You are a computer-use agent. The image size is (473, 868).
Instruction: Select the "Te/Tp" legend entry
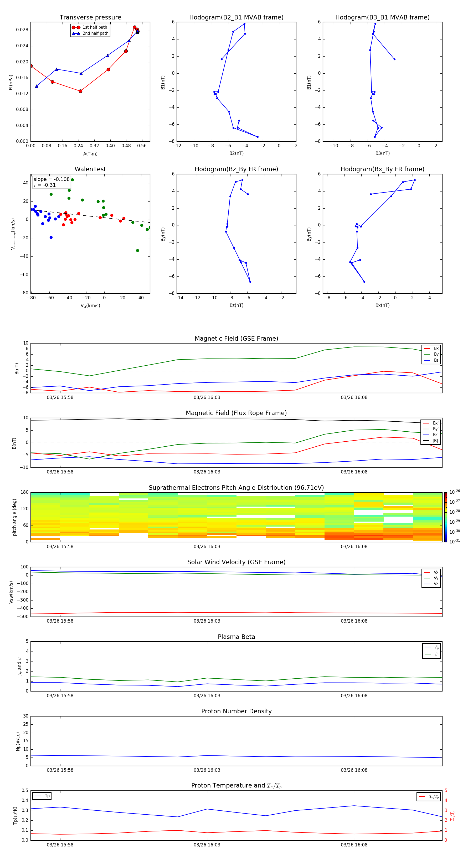click(x=429, y=796)
